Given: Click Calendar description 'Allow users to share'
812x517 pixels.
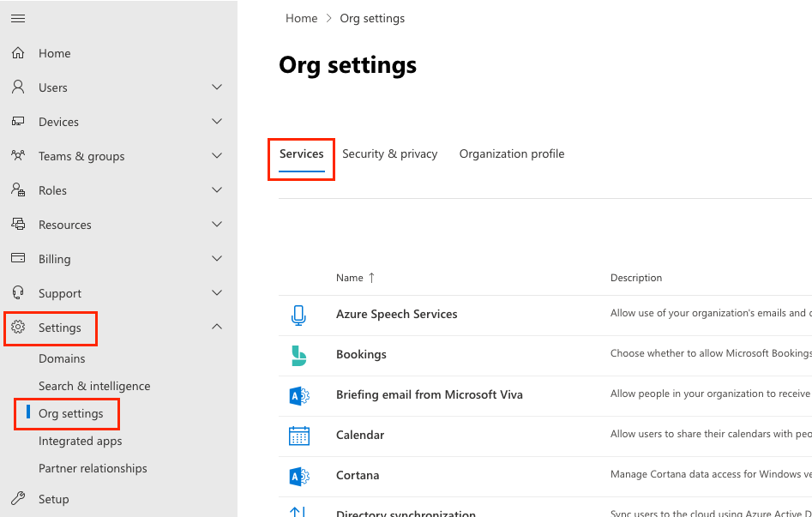Looking at the screenshot, I should click(711, 434).
